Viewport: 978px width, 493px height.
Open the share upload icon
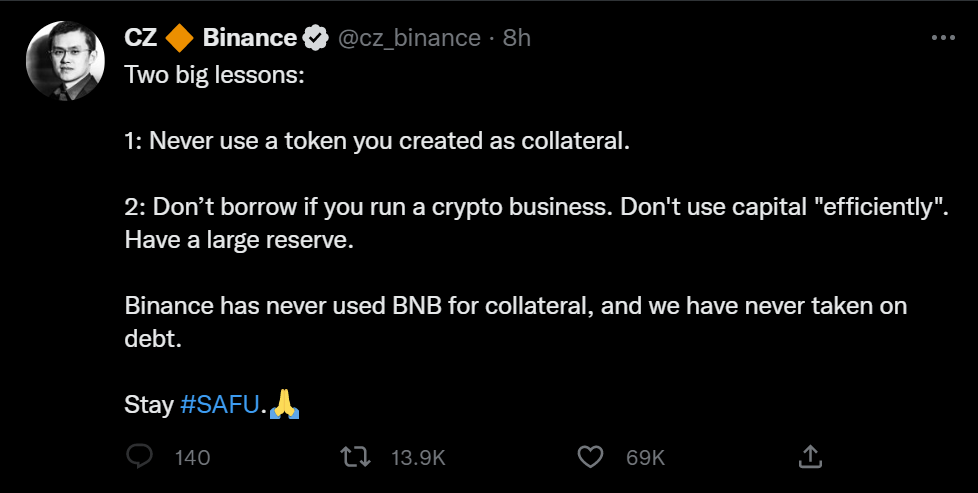tap(810, 457)
